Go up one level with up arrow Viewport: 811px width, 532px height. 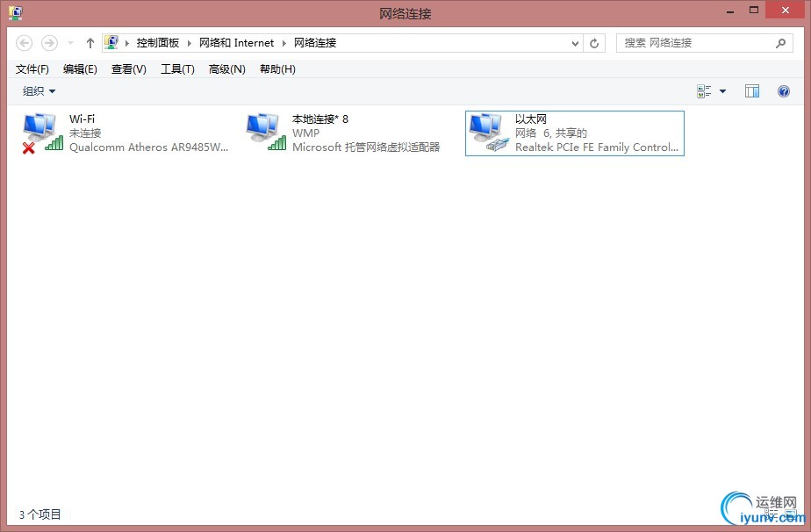coord(90,43)
